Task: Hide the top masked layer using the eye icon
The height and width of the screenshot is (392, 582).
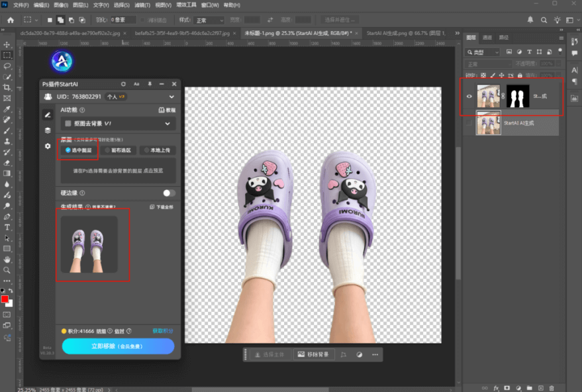Action: (x=469, y=97)
